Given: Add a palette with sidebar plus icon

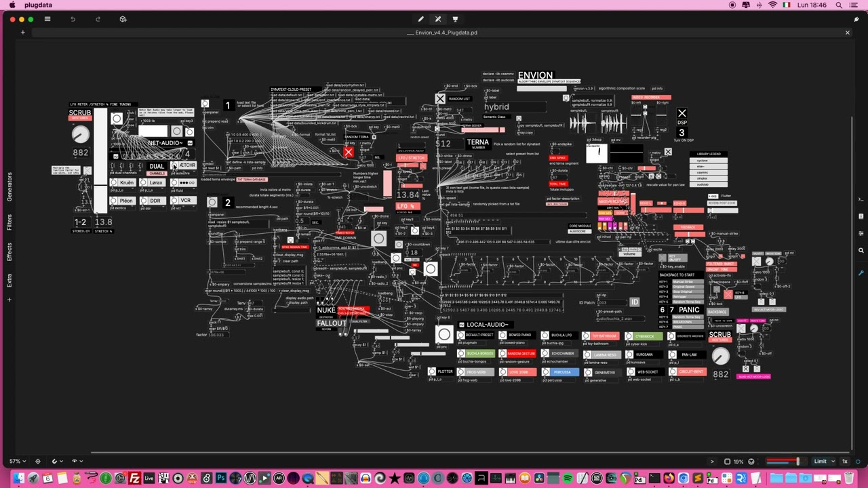Looking at the screenshot, I should pyautogui.click(x=9, y=300).
